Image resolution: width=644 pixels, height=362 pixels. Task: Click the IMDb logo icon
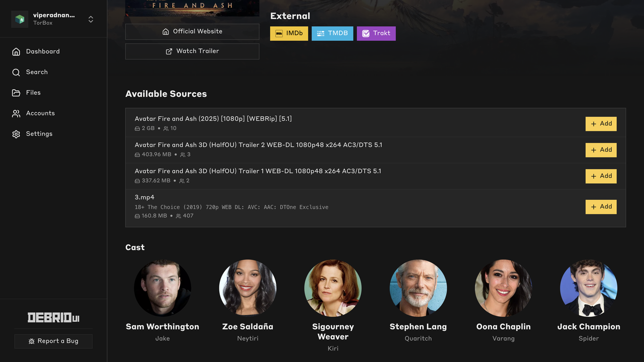pyautogui.click(x=279, y=33)
